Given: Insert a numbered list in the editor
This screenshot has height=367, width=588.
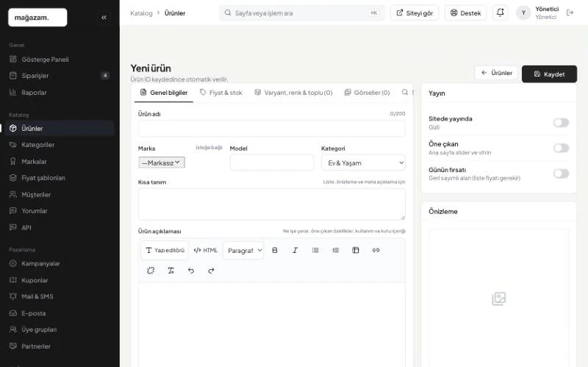Looking at the screenshot, I should coord(335,250).
